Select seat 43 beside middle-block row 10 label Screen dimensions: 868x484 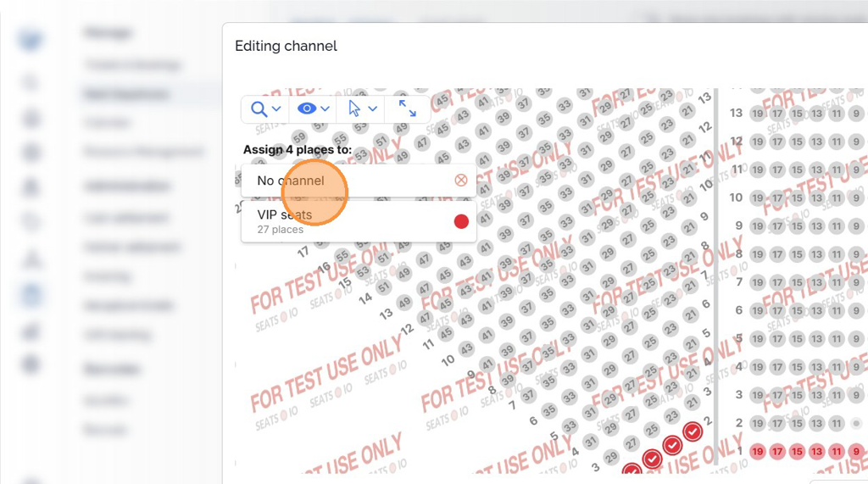(467, 350)
